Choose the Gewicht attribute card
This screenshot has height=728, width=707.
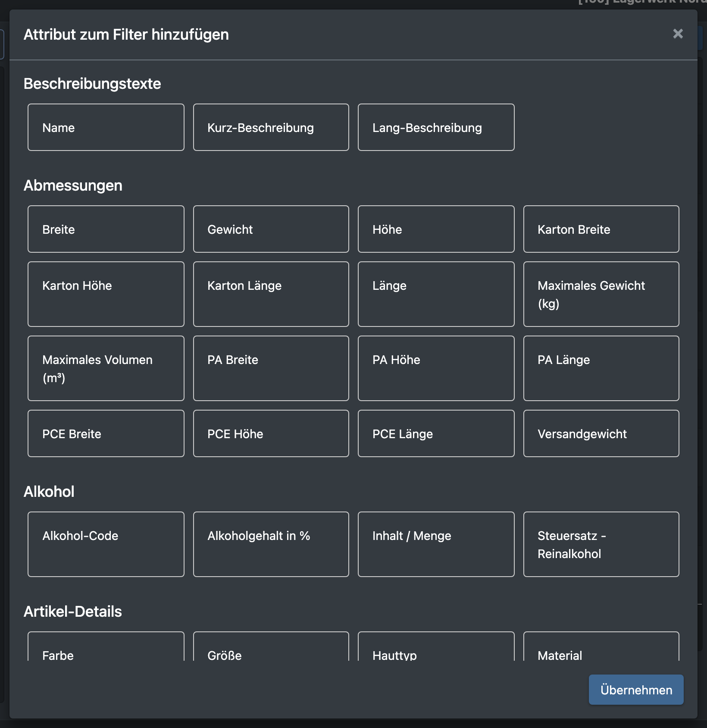271,229
